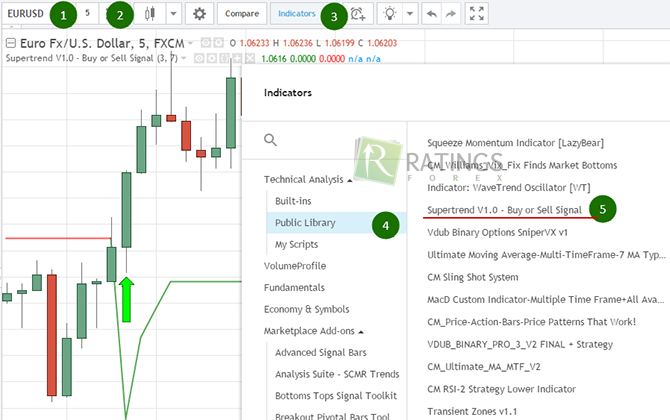670x420 pixels.
Task: Add CM RSI-2 Strategy Lower Indicator
Action: coord(501,389)
